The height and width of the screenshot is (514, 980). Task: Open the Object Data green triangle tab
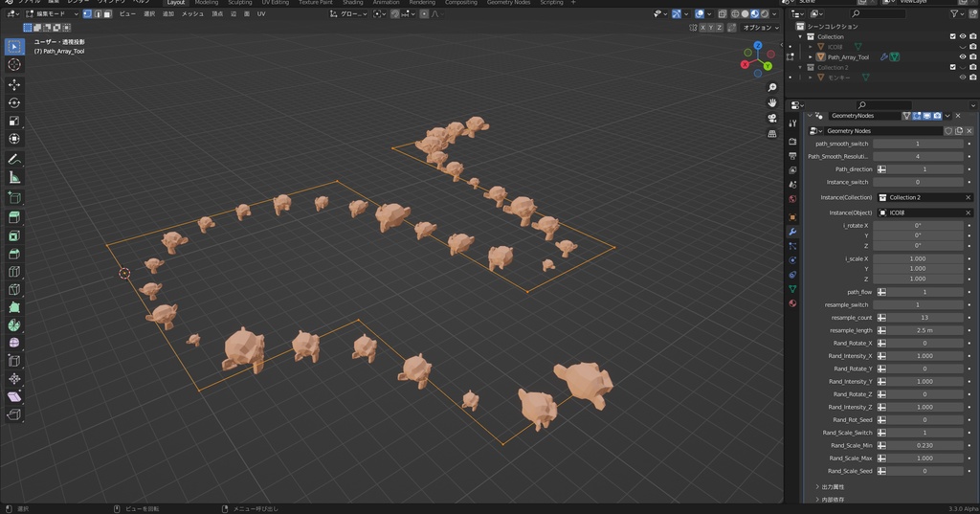click(792, 289)
